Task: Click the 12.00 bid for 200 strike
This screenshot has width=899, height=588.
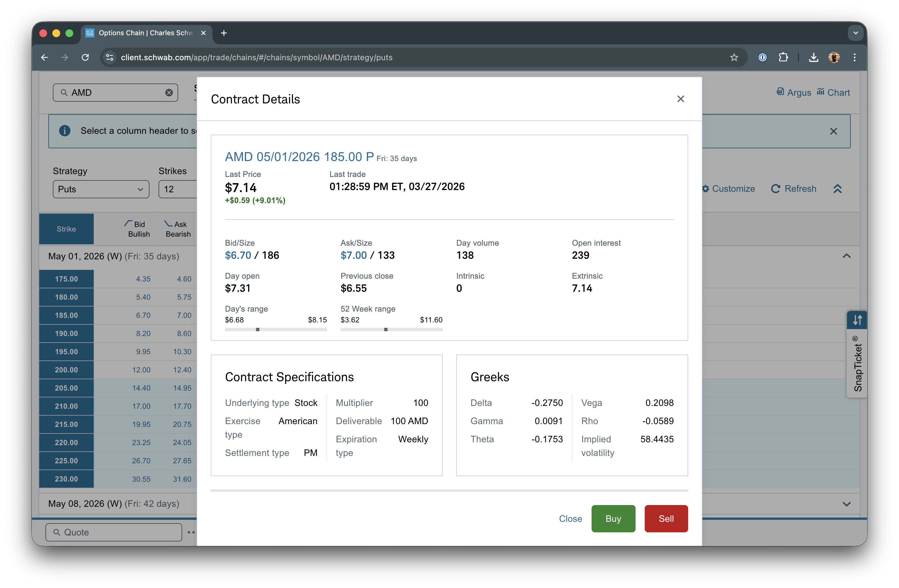Action: tap(141, 370)
